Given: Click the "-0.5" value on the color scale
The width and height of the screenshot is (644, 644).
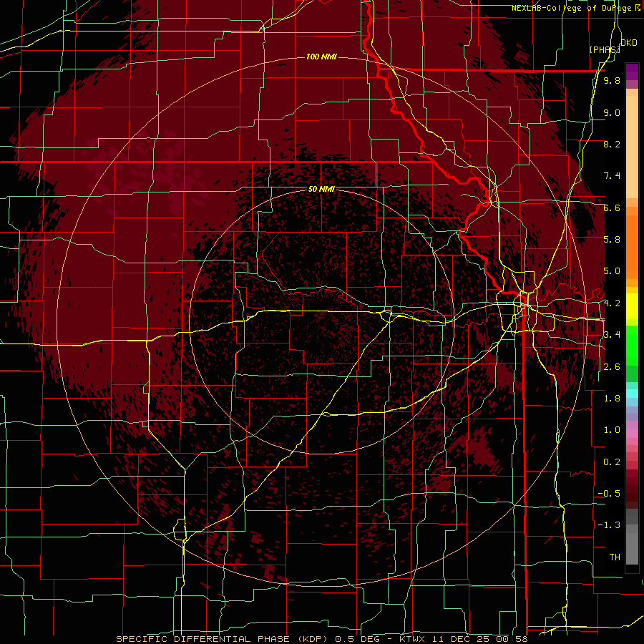Looking at the screenshot, I should click(x=609, y=494).
